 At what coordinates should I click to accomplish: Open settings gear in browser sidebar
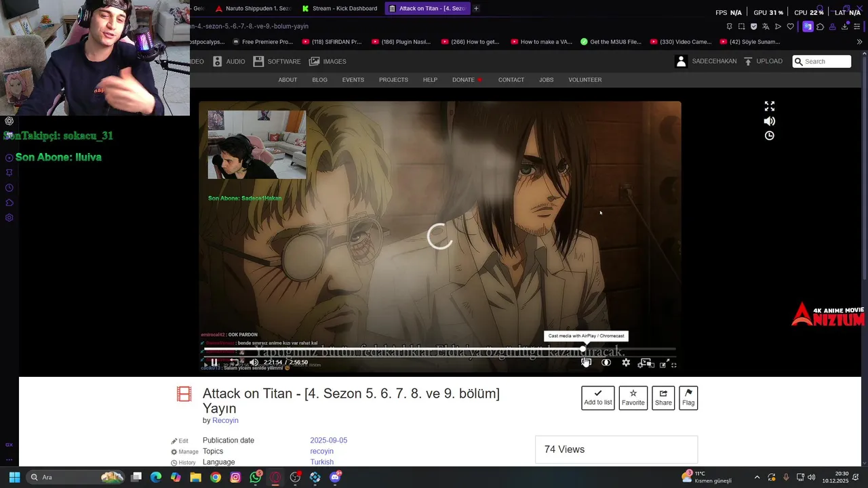point(9,218)
